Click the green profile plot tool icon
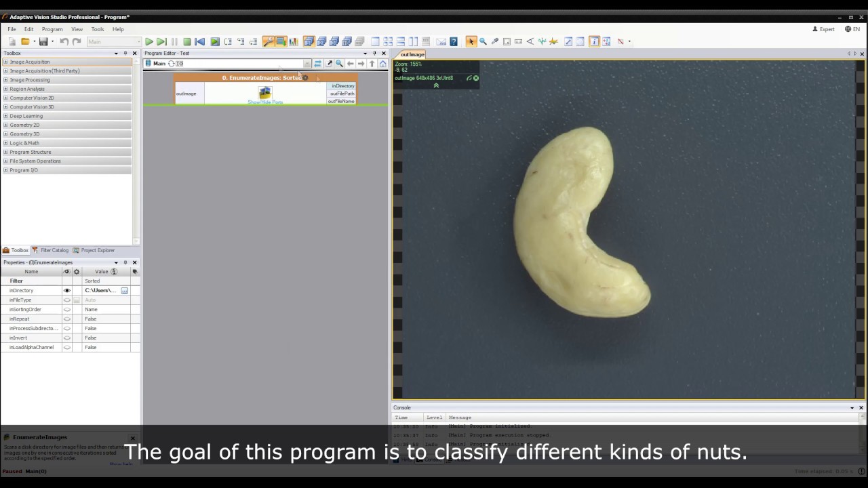868x488 pixels. click(542, 41)
